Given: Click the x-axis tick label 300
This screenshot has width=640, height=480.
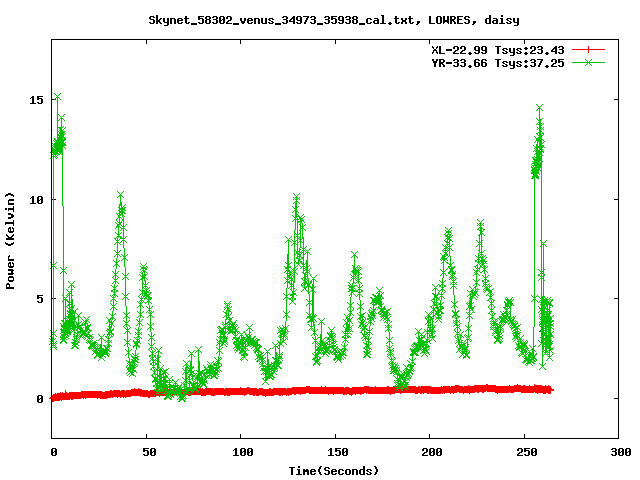Looking at the screenshot, I should (621, 452).
